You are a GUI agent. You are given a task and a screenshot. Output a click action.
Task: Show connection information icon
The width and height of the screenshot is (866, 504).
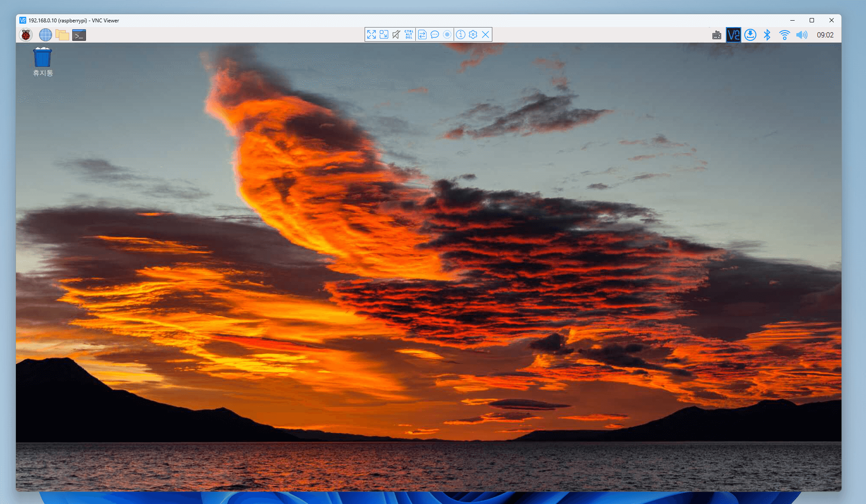[x=461, y=35]
